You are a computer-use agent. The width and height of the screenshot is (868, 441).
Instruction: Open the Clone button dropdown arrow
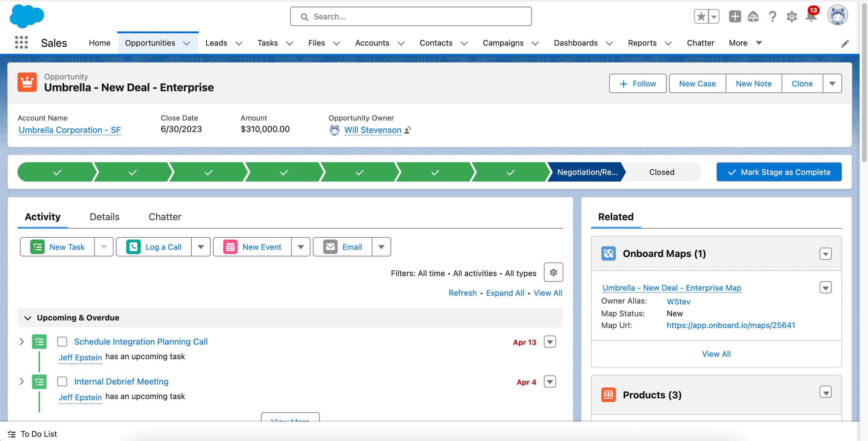[832, 83]
